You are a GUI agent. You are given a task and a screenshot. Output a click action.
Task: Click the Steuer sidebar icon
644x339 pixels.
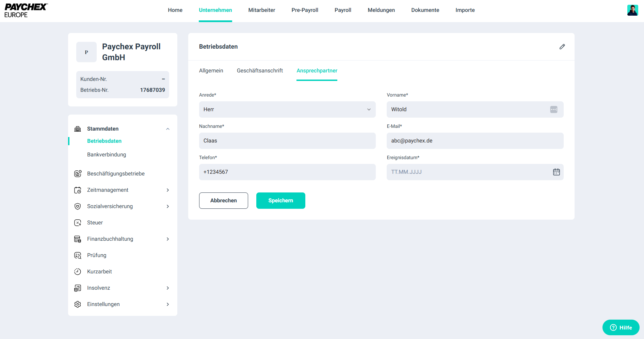[78, 223]
